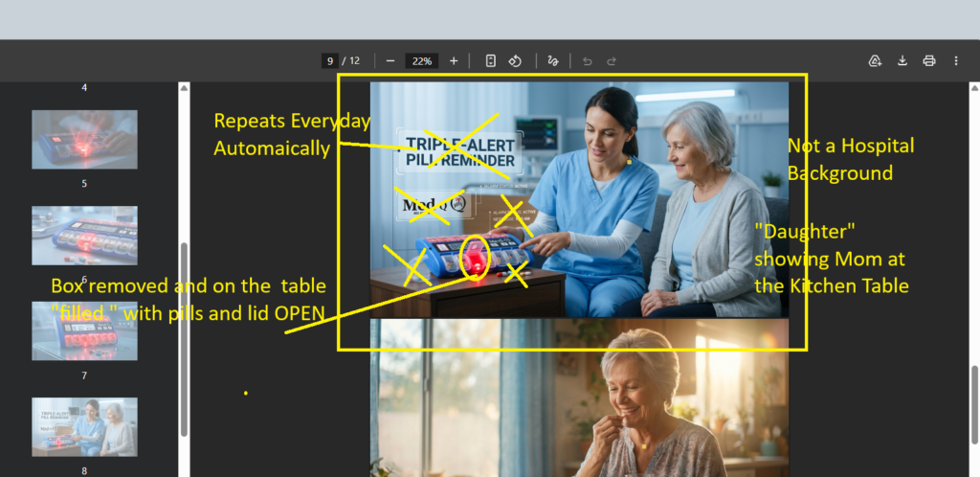980x477 pixels.
Task: Click thumbnail sidebar scroll up arrow
Action: point(184,87)
